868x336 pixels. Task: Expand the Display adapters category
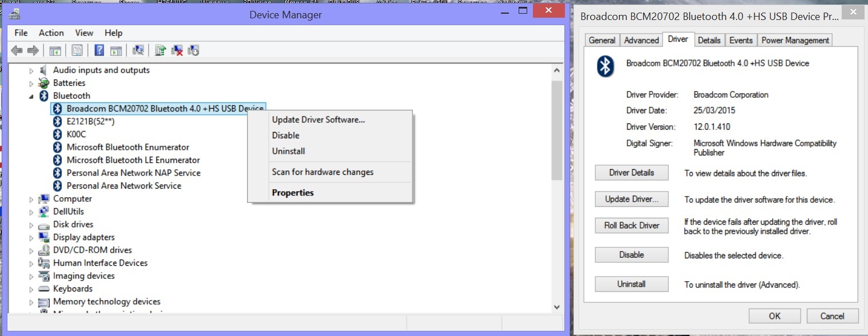(x=31, y=238)
